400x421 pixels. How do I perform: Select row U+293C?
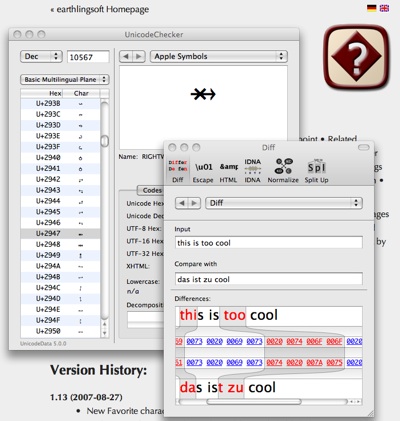tap(60, 114)
